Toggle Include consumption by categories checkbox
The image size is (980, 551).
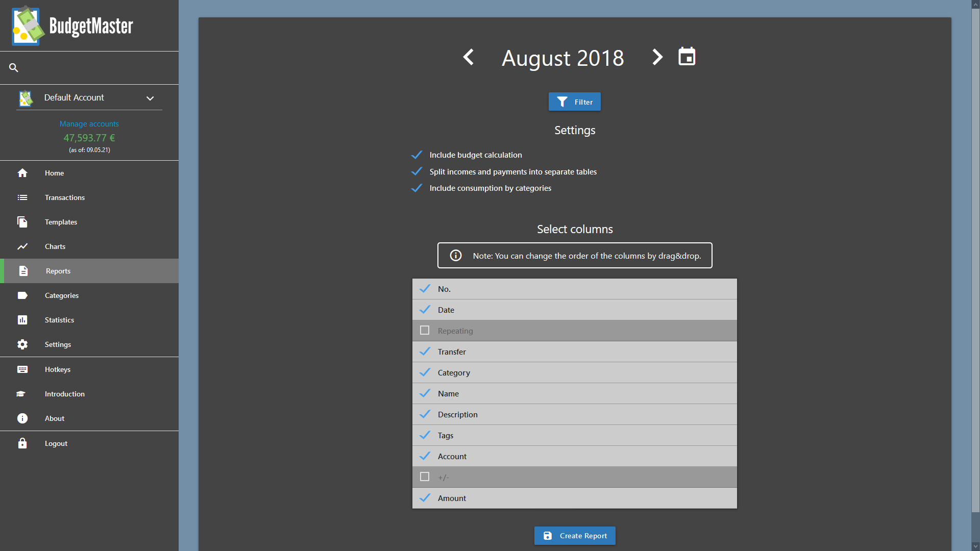tap(417, 188)
